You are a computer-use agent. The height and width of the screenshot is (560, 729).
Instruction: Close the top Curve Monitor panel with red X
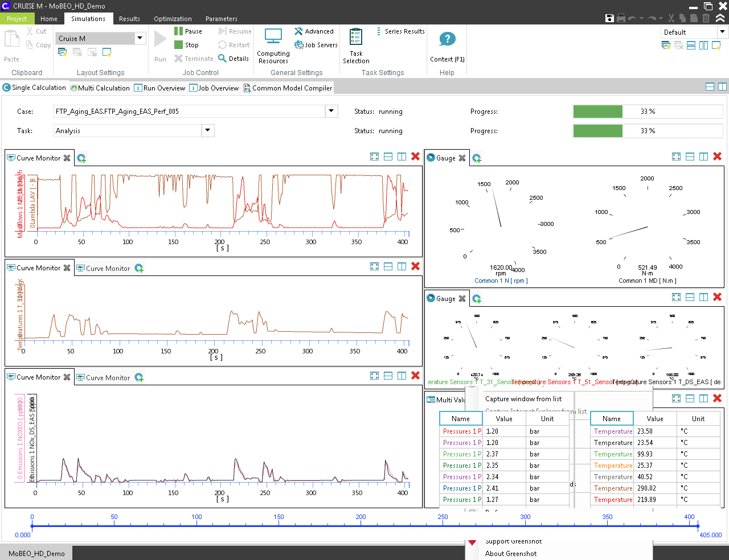(x=415, y=157)
